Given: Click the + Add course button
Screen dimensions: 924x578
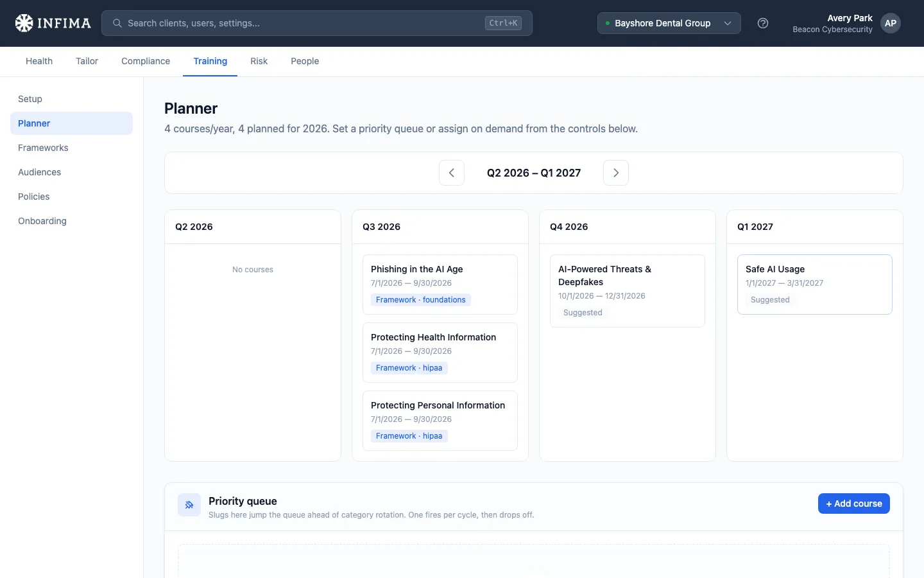Looking at the screenshot, I should tap(853, 504).
